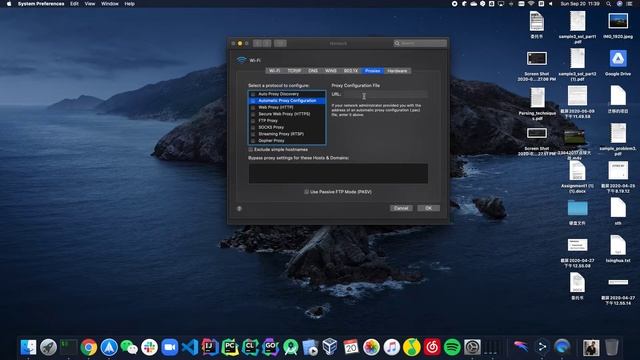This screenshot has width=640, height=360.
Task: Enable SOCKS Proxy checkbox
Action: point(253,127)
